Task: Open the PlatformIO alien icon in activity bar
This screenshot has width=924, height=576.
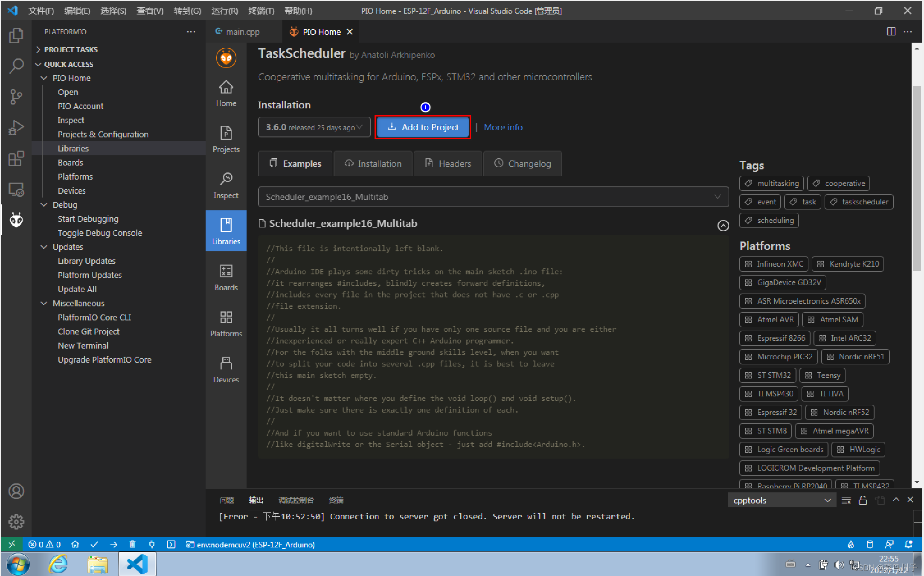Action: [x=16, y=219]
